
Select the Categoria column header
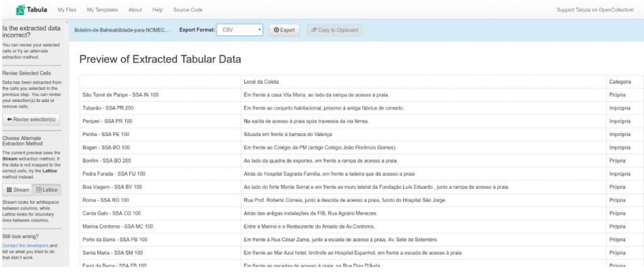(x=619, y=82)
